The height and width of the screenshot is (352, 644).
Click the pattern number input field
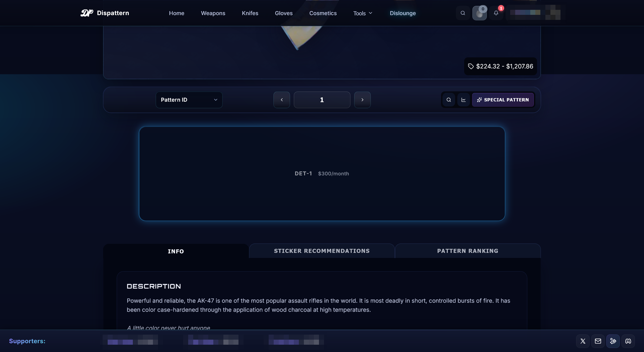pos(322,100)
